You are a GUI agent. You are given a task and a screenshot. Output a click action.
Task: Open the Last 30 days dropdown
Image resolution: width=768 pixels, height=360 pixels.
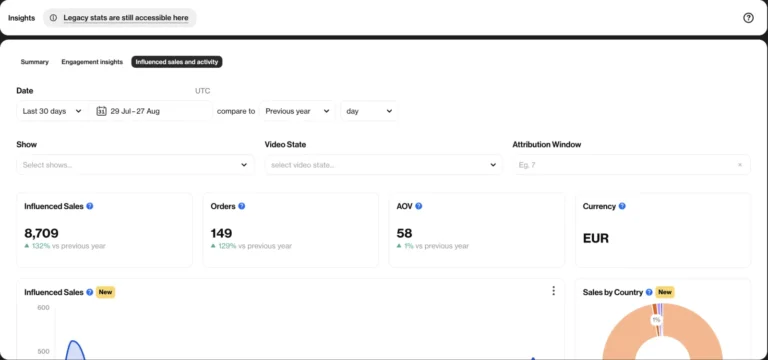click(52, 111)
